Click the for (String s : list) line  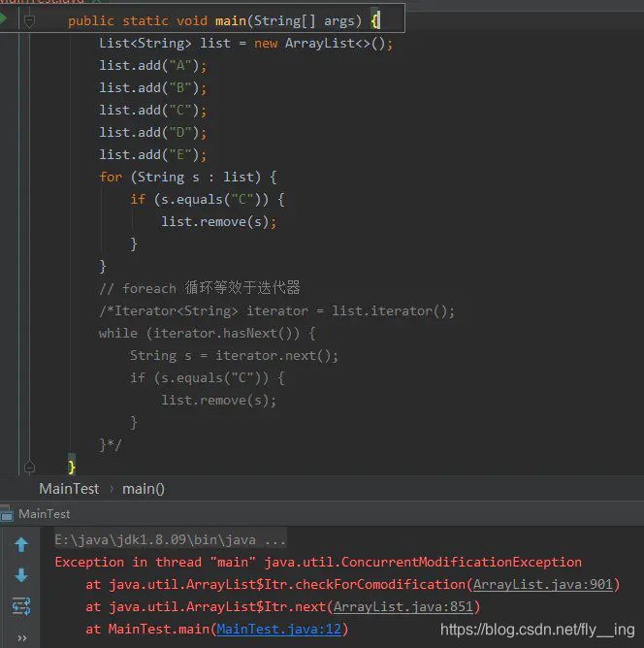(188, 177)
